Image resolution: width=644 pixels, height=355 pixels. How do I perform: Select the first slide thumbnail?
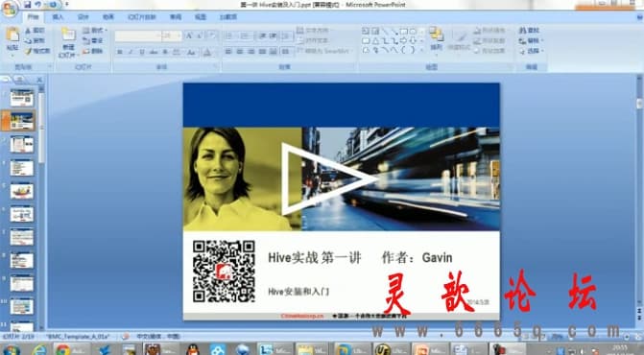click(x=22, y=98)
